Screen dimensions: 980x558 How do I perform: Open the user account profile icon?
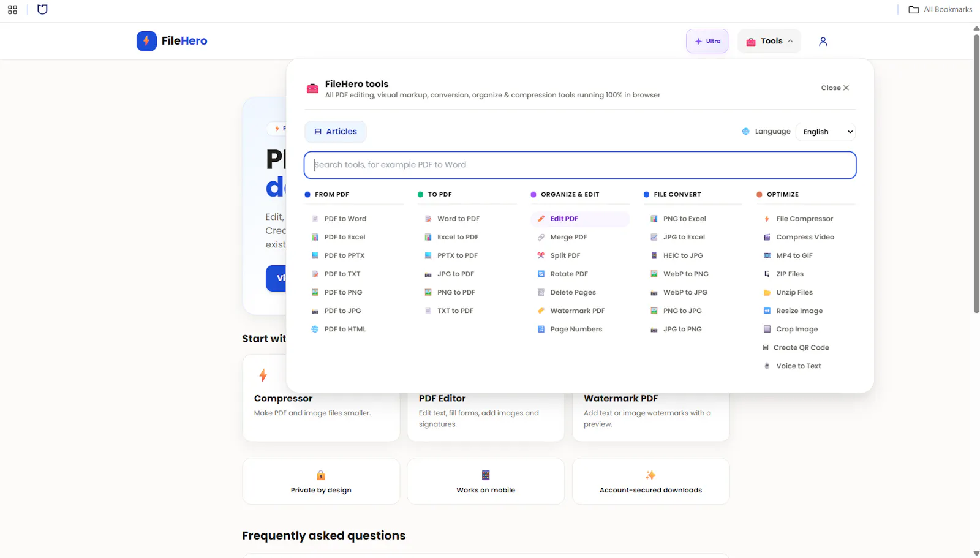823,41
